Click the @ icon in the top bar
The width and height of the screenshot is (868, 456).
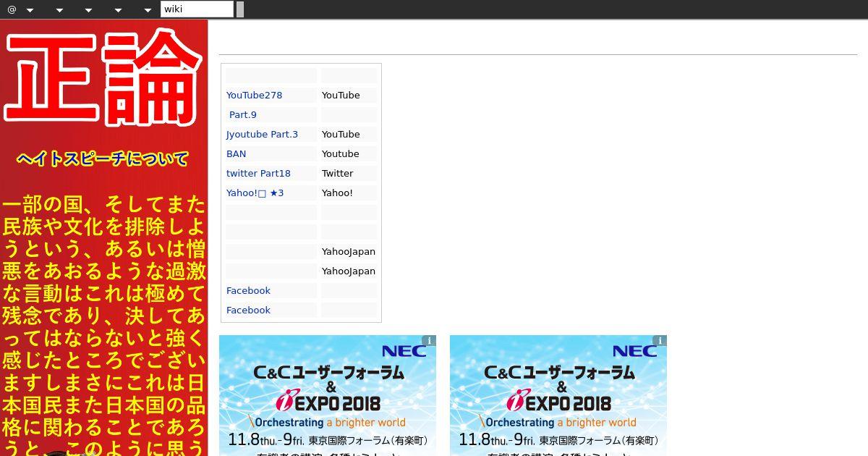point(12,9)
